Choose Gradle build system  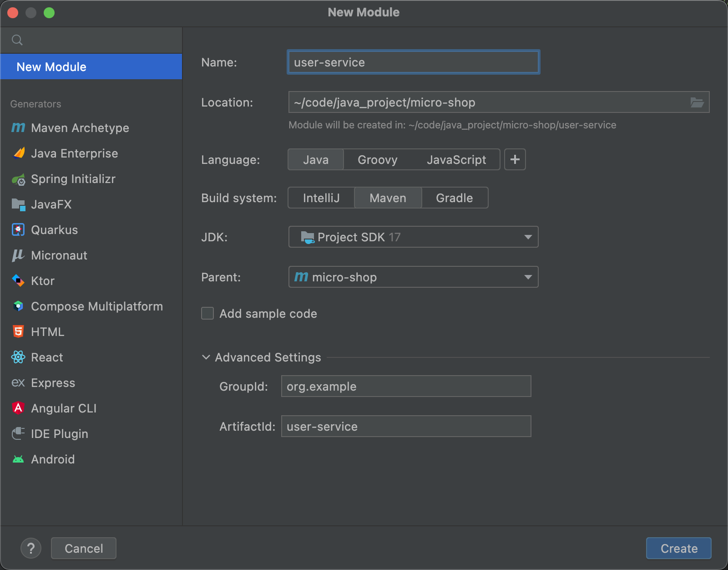[455, 198]
